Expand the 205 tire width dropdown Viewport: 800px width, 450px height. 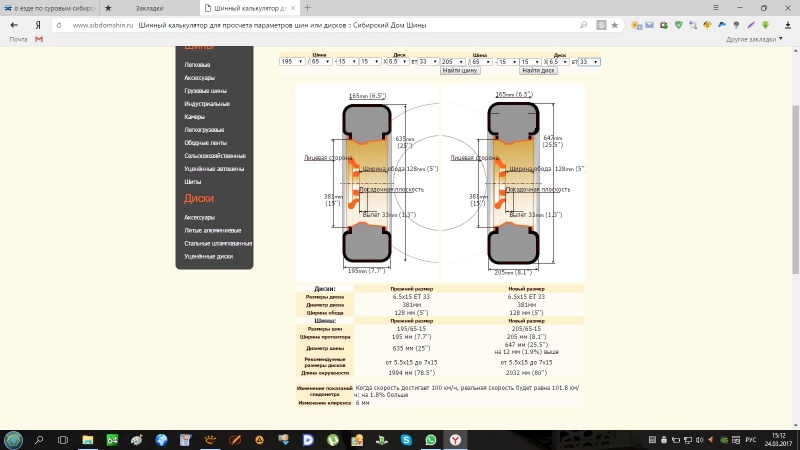454,62
